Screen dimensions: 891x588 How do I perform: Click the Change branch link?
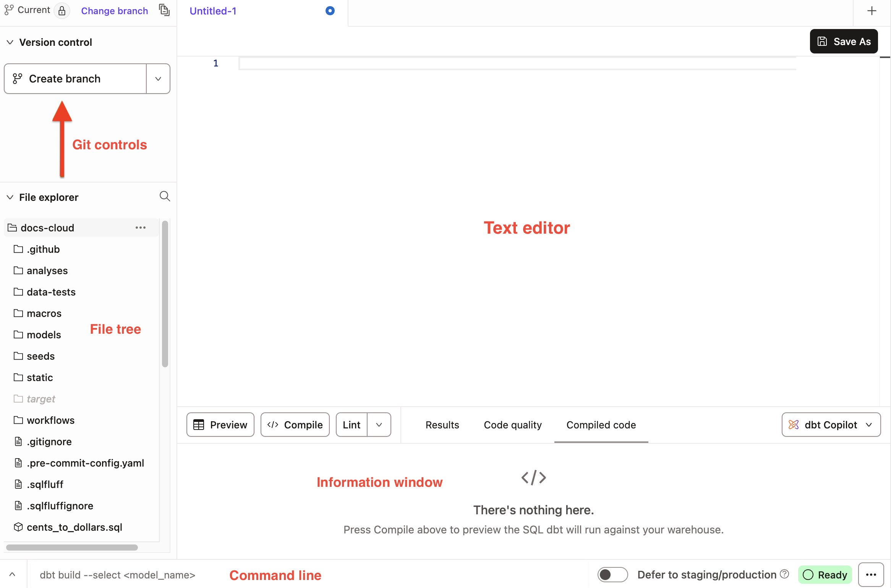pos(114,11)
